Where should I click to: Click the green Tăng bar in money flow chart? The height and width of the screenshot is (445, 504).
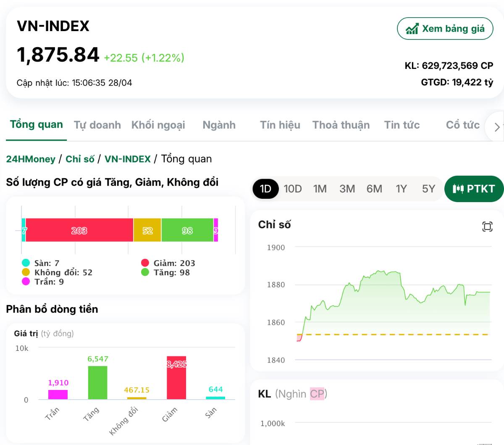pyautogui.click(x=97, y=382)
